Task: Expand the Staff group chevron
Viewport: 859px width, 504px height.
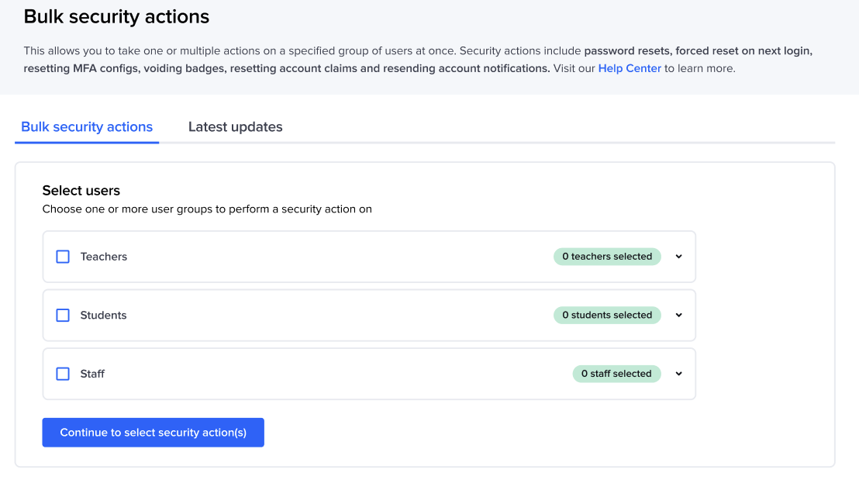Action: (x=679, y=374)
